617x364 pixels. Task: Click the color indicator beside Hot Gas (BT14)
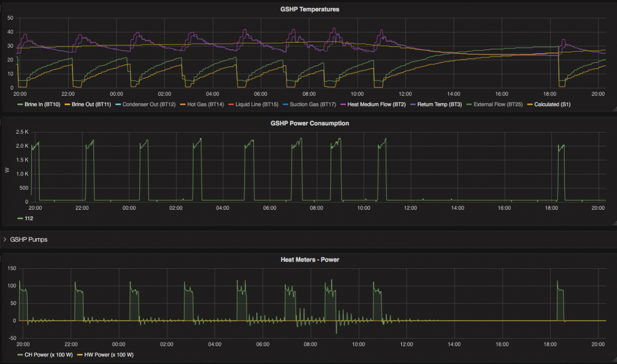pos(183,104)
